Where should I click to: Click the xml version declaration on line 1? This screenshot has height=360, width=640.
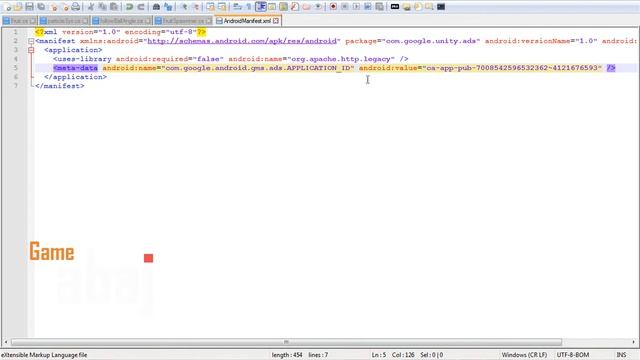point(121,32)
